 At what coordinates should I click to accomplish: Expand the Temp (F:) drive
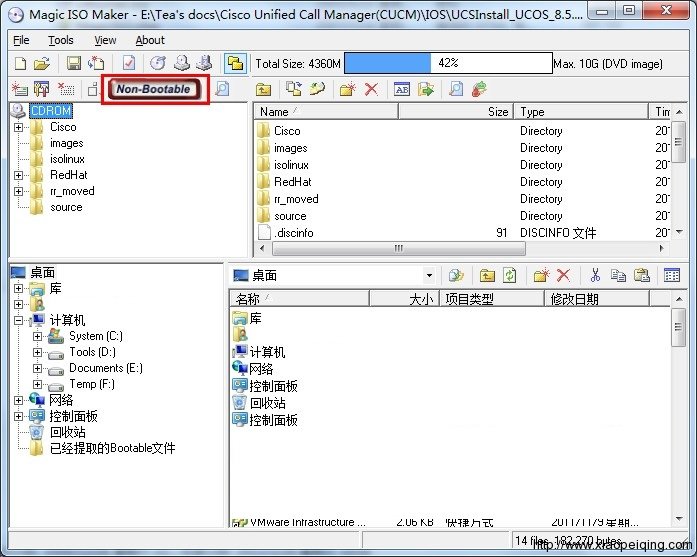click(38, 385)
